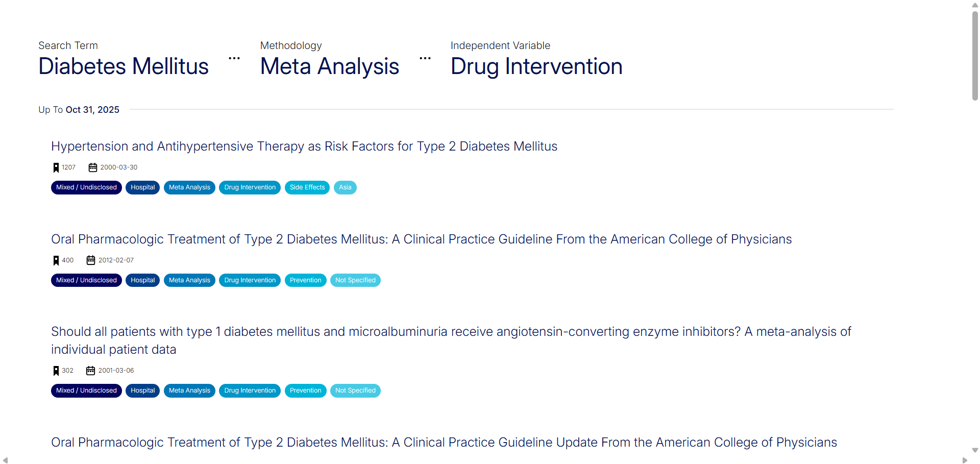Click the Oct 31, 2025 date filter
Viewport: 980px width, 464px height.
pyautogui.click(x=92, y=110)
